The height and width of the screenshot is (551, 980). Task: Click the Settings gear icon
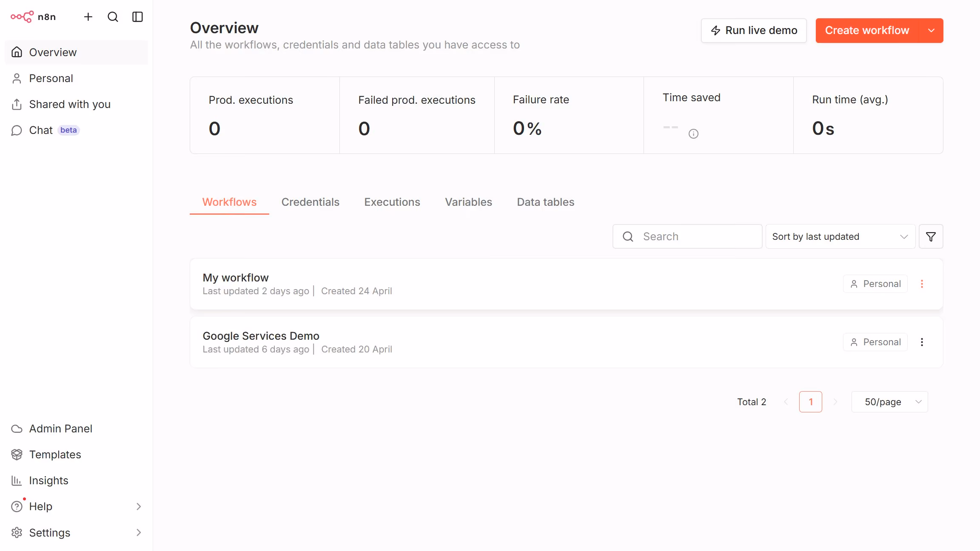[x=17, y=533]
